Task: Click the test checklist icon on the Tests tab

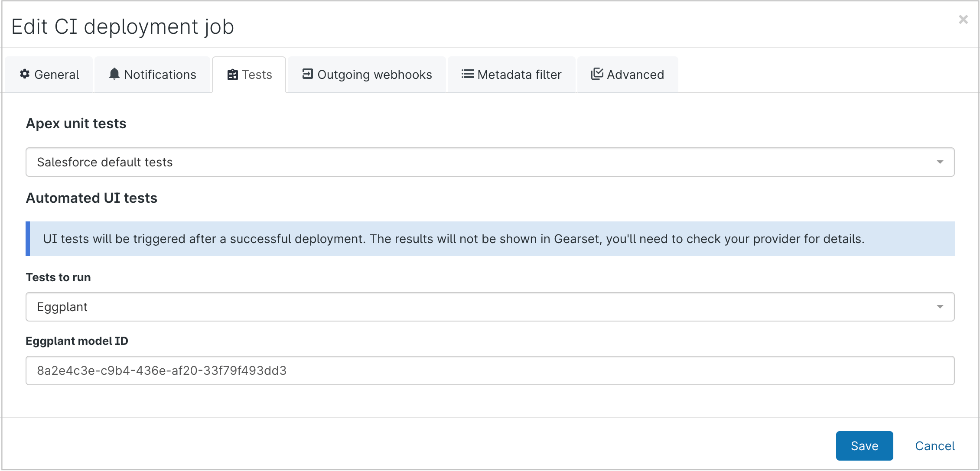Action: [x=233, y=74]
